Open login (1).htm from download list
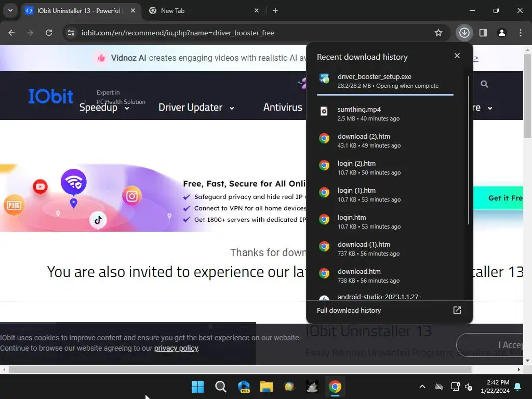The image size is (532, 399). [x=385, y=195]
